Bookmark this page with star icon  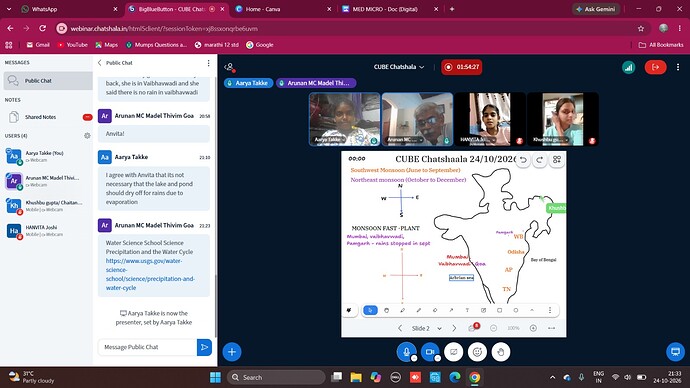coord(641,29)
